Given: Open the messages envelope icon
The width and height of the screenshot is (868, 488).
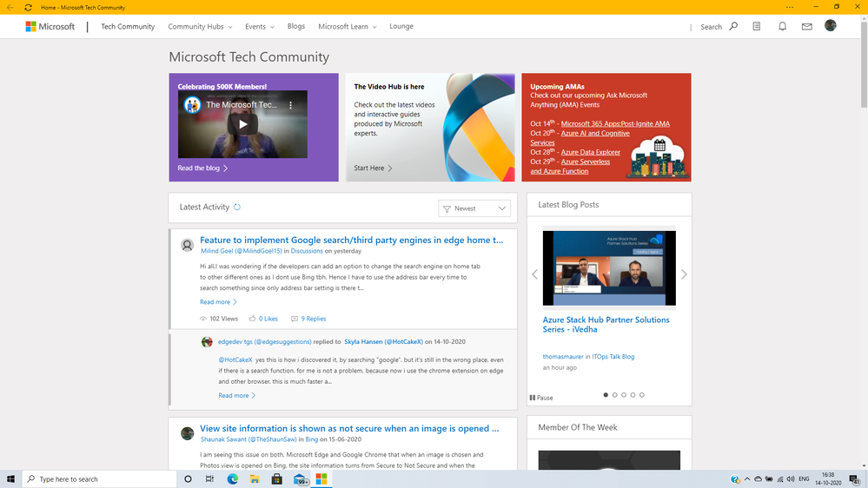Looking at the screenshot, I should tap(807, 26).
